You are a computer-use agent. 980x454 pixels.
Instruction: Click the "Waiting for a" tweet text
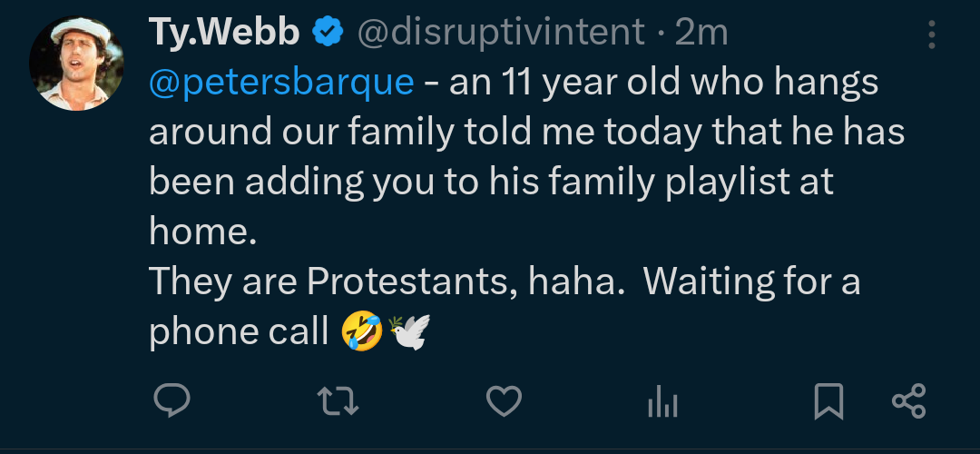752,282
